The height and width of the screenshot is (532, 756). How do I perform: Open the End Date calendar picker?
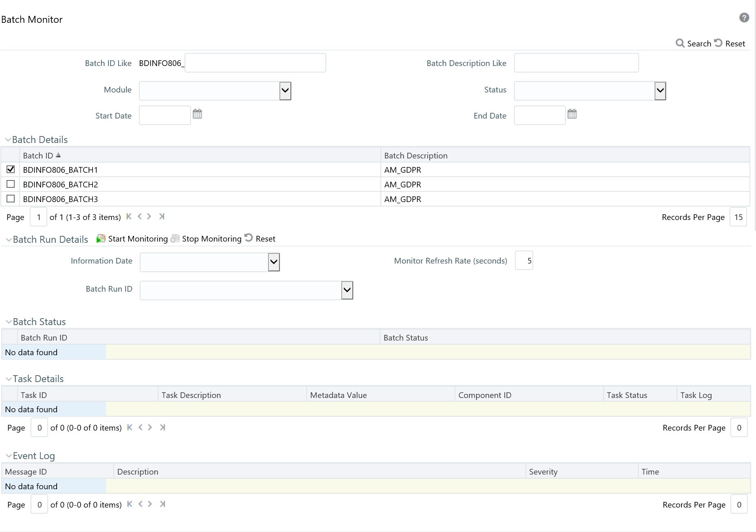tap(572, 114)
